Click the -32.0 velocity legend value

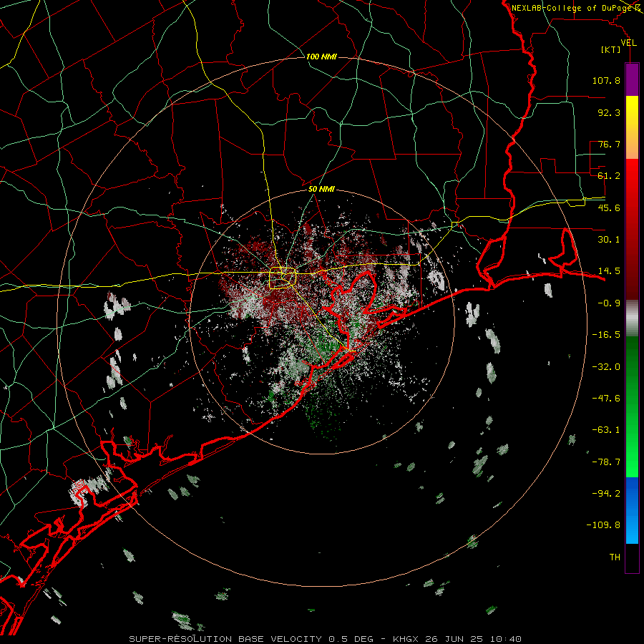coord(606,367)
